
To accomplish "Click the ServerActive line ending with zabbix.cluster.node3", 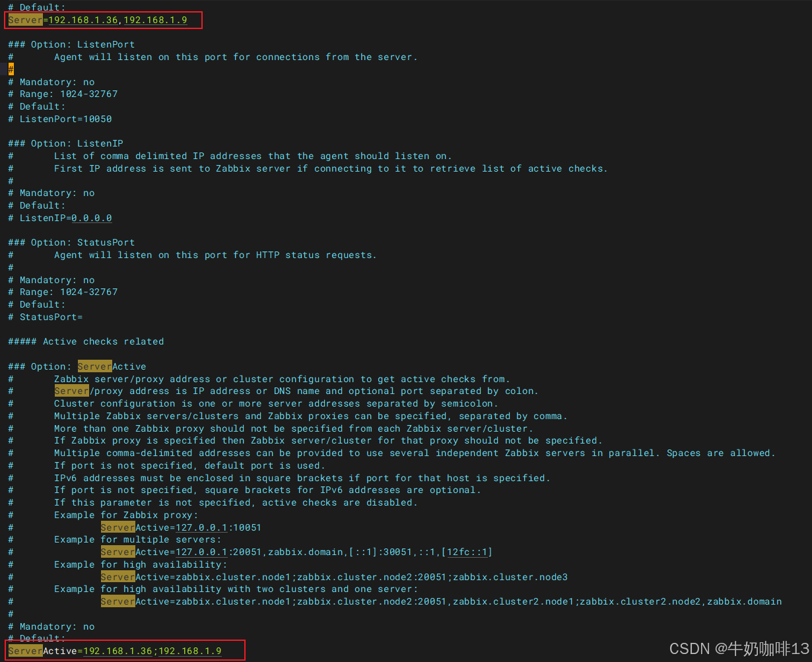I will (x=334, y=577).
